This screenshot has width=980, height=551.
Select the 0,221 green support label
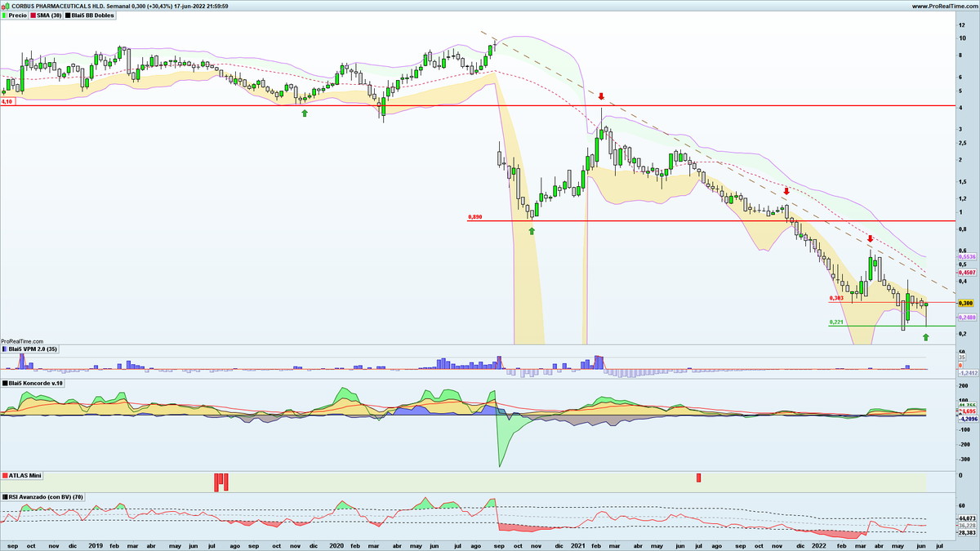coord(836,322)
